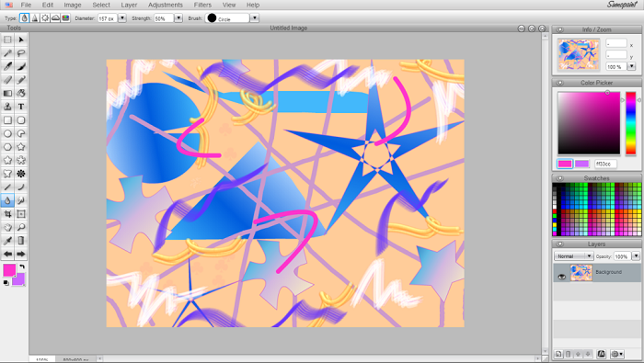Image resolution: width=644 pixels, height=363 pixels.
Task: Select the Paint Bucket tool
Action: [x=21, y=93]
